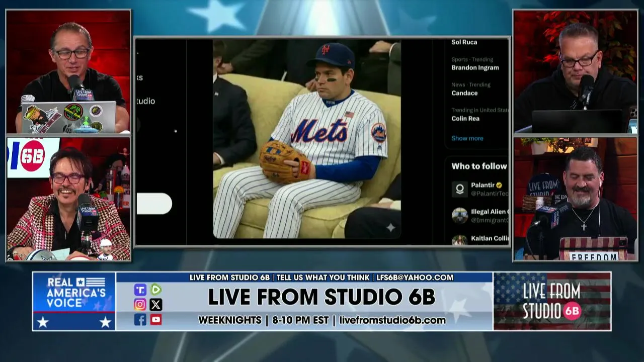Click the Facebook icon in banner

point(140,319)
